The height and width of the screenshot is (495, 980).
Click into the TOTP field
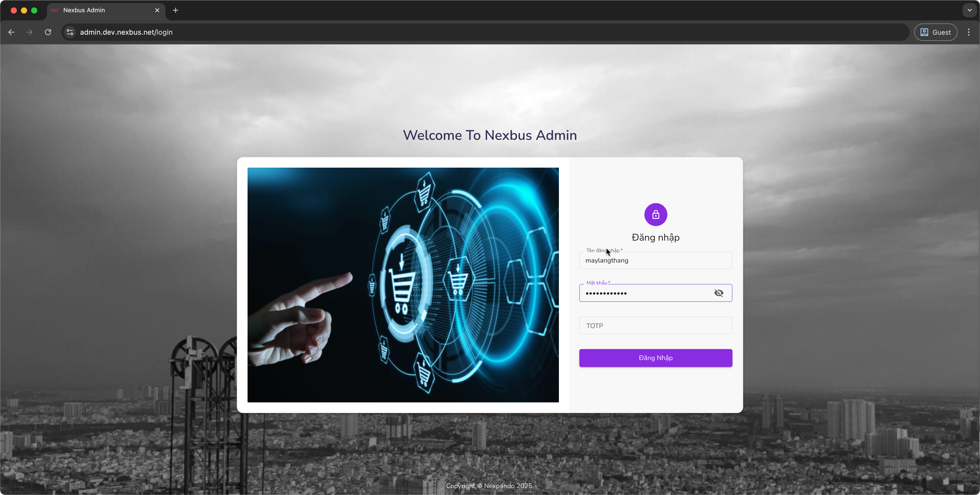[655, 325]
